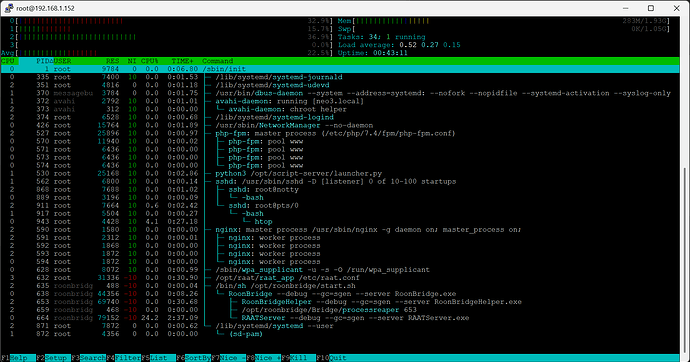Click the CPU 0 usage meter bar
690x362 pixels.
point(172,21)
